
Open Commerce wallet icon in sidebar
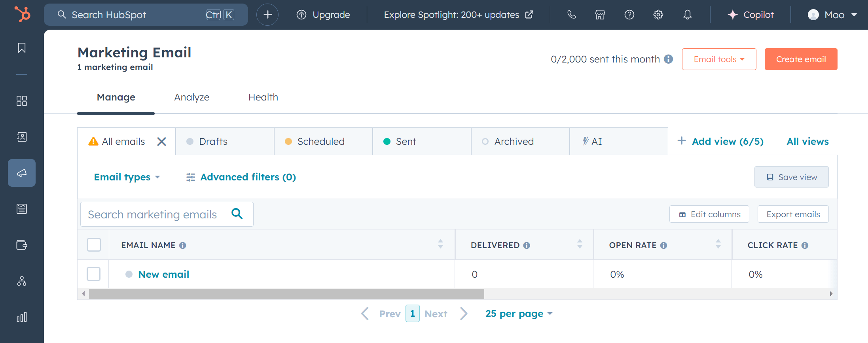click(x=22, y=245)
